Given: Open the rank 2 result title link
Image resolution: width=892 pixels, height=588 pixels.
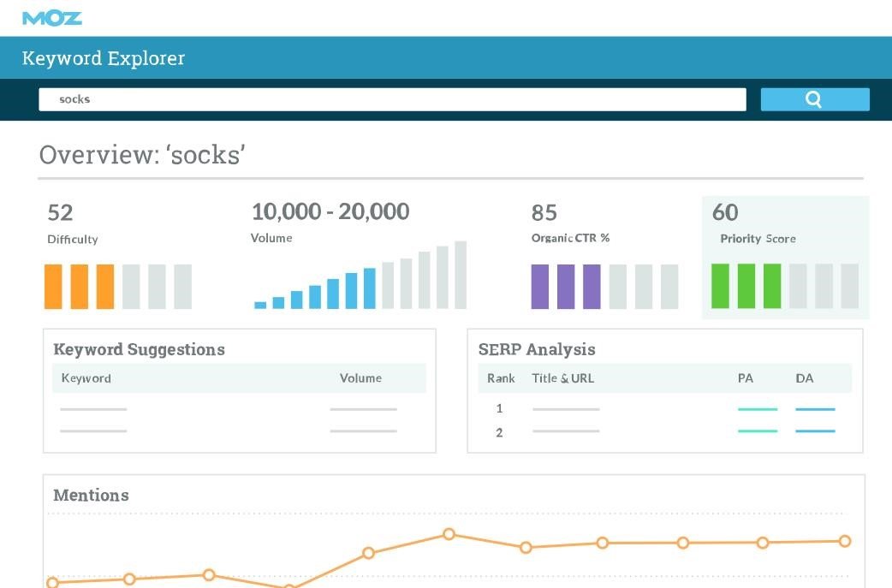Looking at the screenshot, I should [x=566, y=431].
